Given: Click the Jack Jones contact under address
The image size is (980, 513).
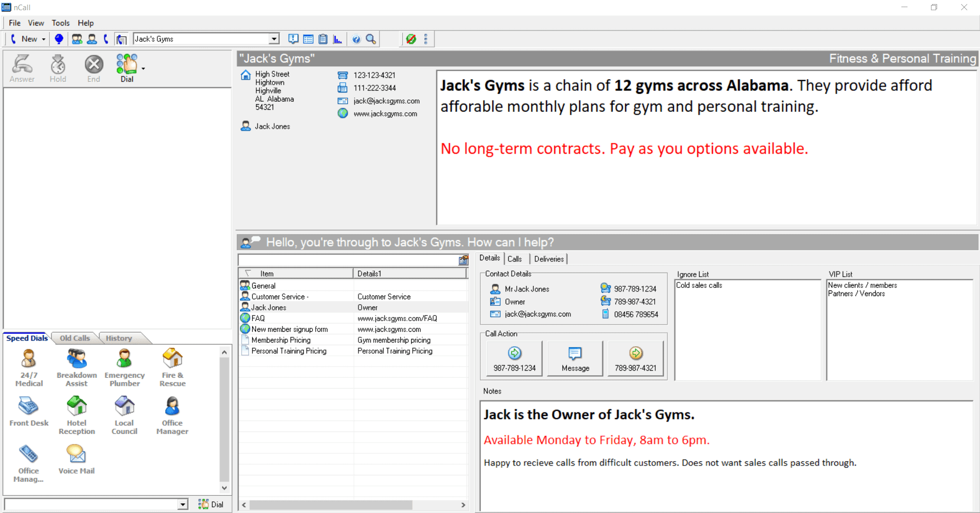Looking at the screenshot, I should (x=272, y=126).
